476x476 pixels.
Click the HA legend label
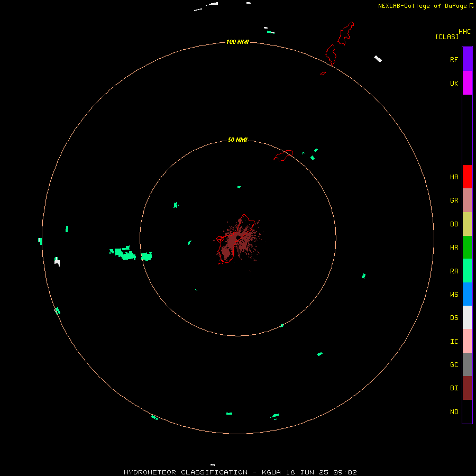tap(454, 177)
